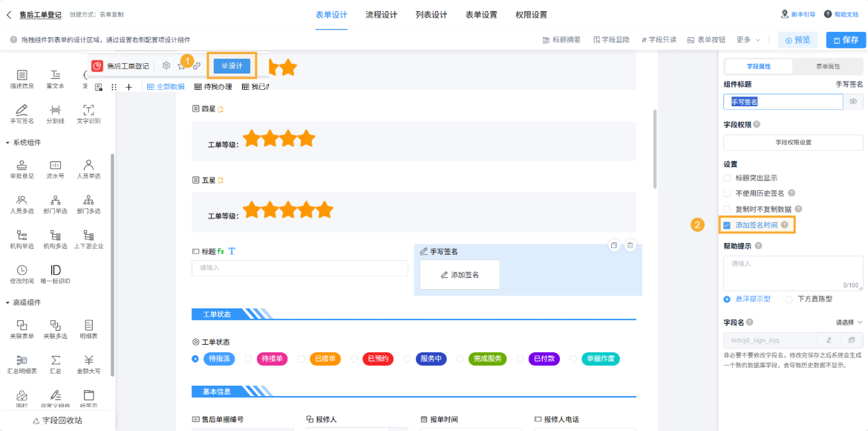Pick the 富文本 component
This screenshot has height=431, width=868.
coord(56,80)
